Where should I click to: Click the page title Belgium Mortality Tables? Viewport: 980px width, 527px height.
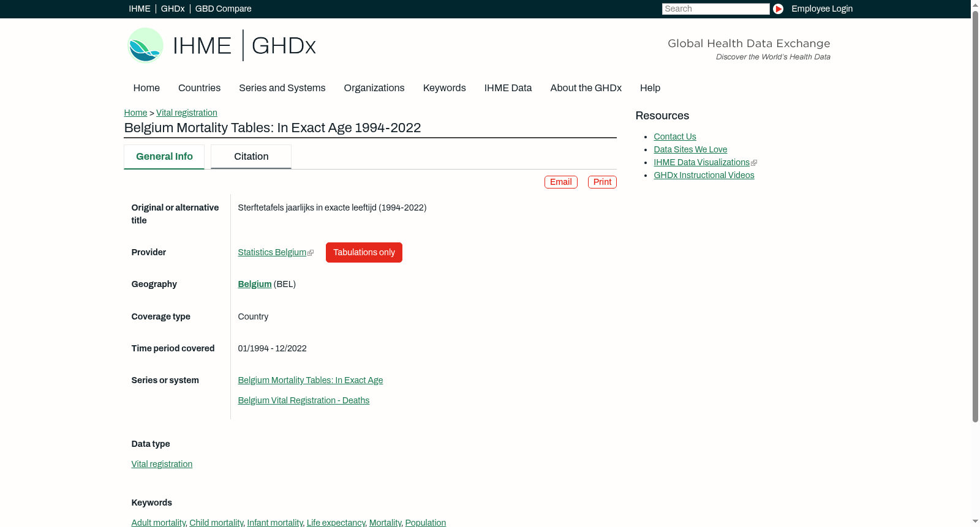[x=273, y=127]
